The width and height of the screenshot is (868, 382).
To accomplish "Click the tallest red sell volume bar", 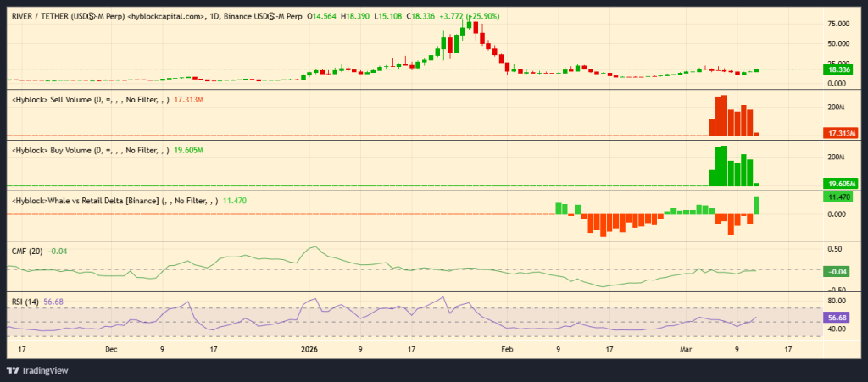I will [722, 115].
